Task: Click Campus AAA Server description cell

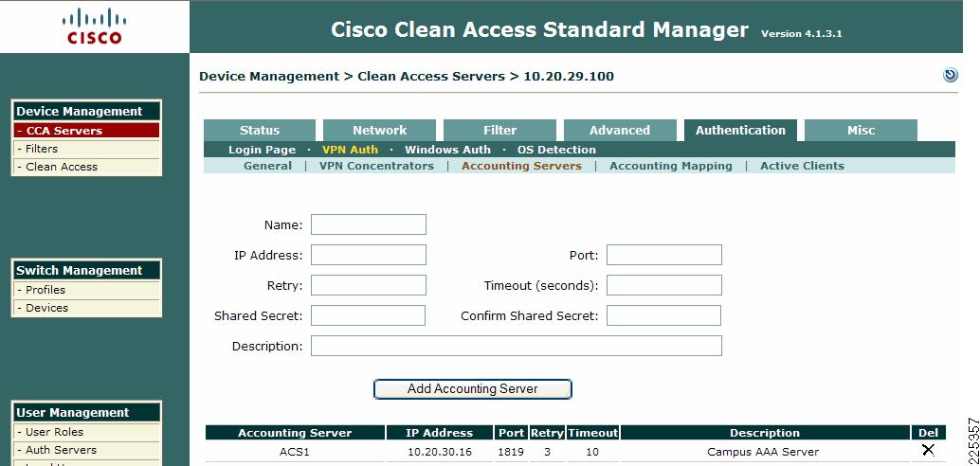Action: 763,452
